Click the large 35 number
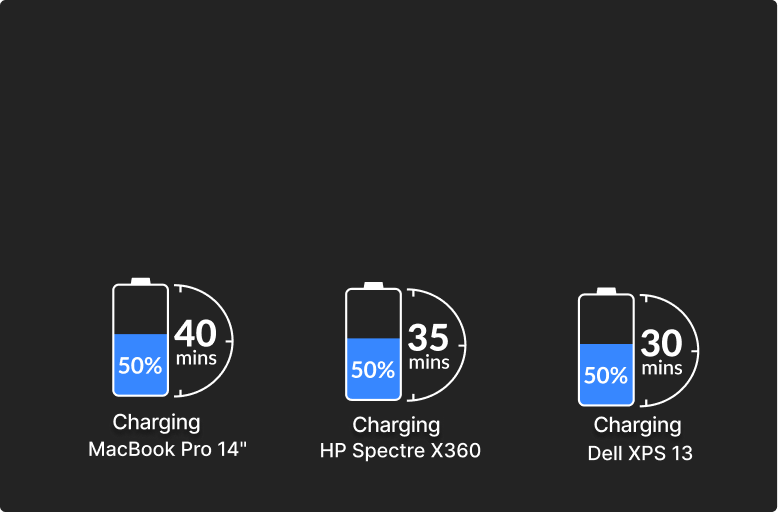 click(428, 337)
